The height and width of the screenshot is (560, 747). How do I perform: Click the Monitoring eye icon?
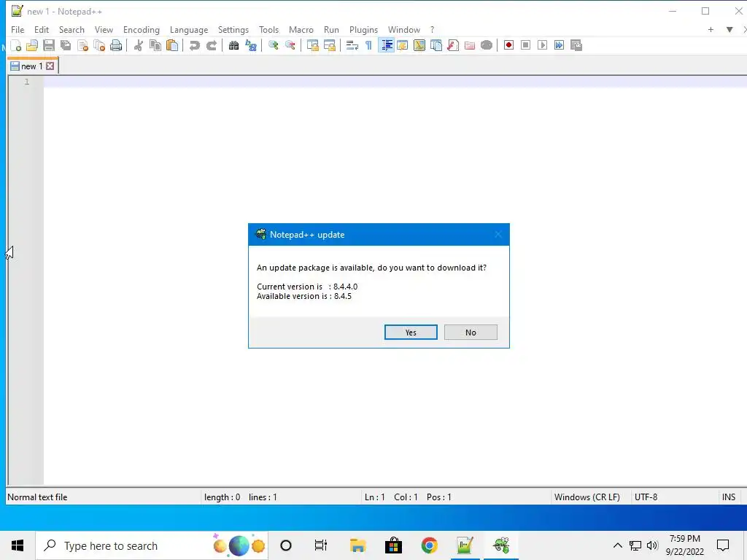point(487,45)
